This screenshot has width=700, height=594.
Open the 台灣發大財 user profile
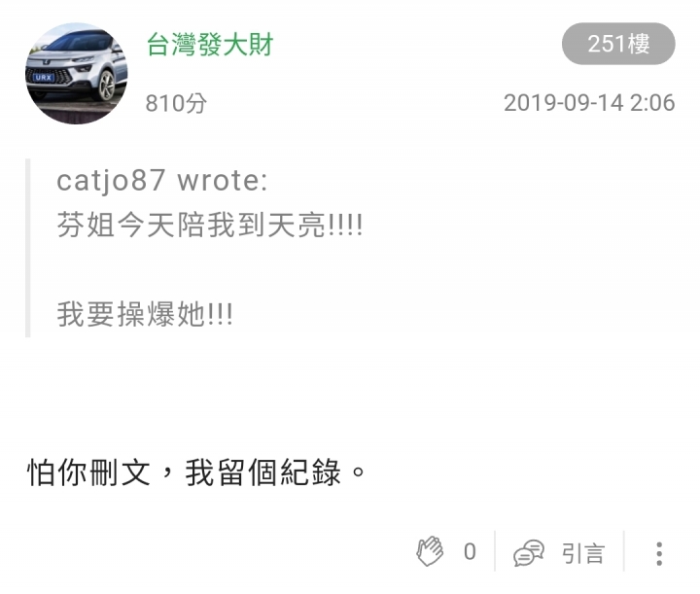[210, 44]
